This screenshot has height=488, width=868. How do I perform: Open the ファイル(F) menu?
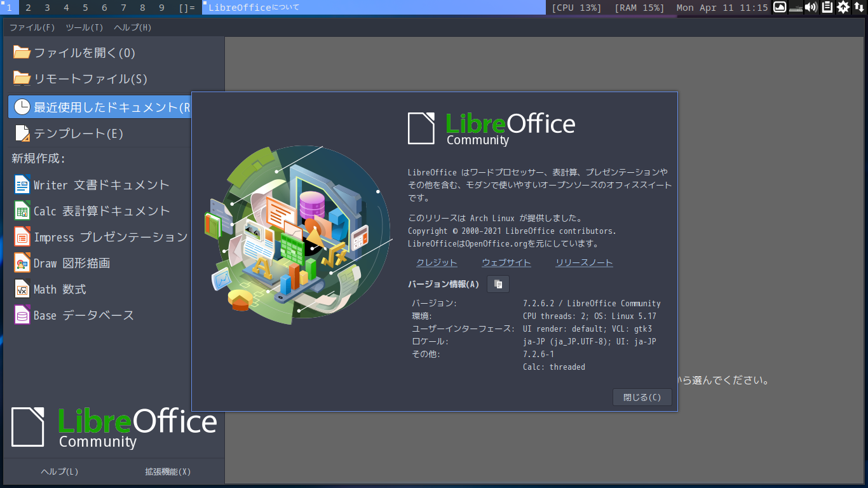32,27
